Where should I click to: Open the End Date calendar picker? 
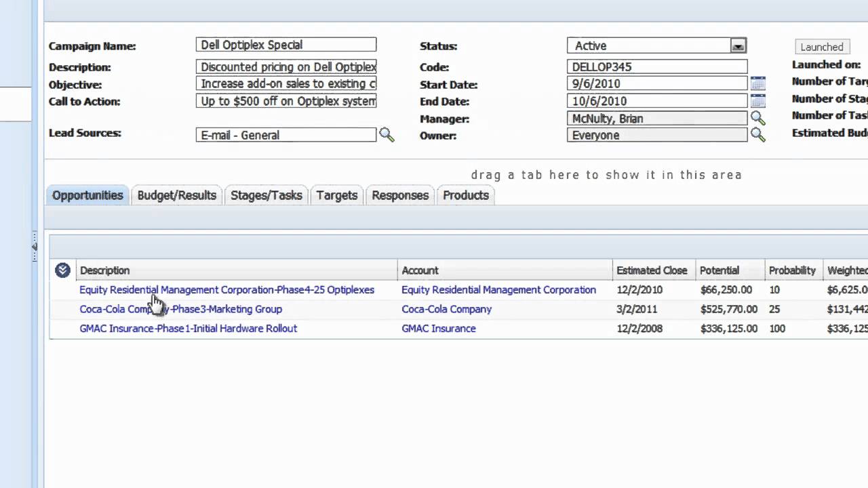pos(757,101)
